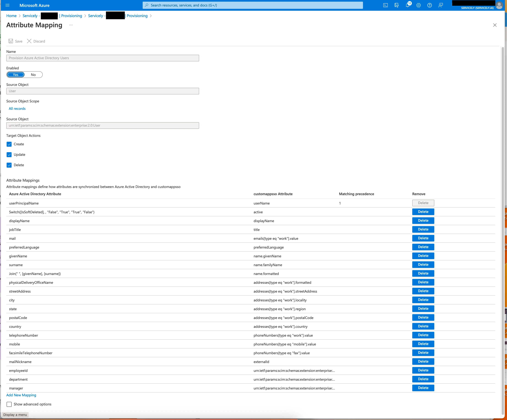Set Enabled toggle to Yes

click(x=16, y=75)
